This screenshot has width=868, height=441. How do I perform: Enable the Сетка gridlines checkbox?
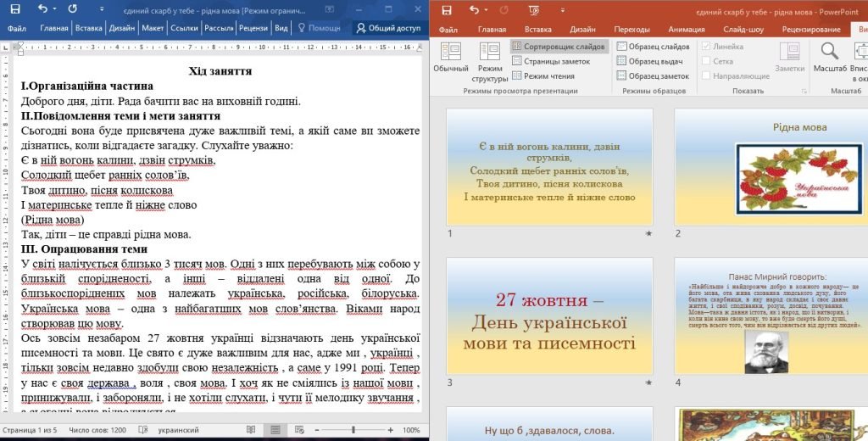706,61
